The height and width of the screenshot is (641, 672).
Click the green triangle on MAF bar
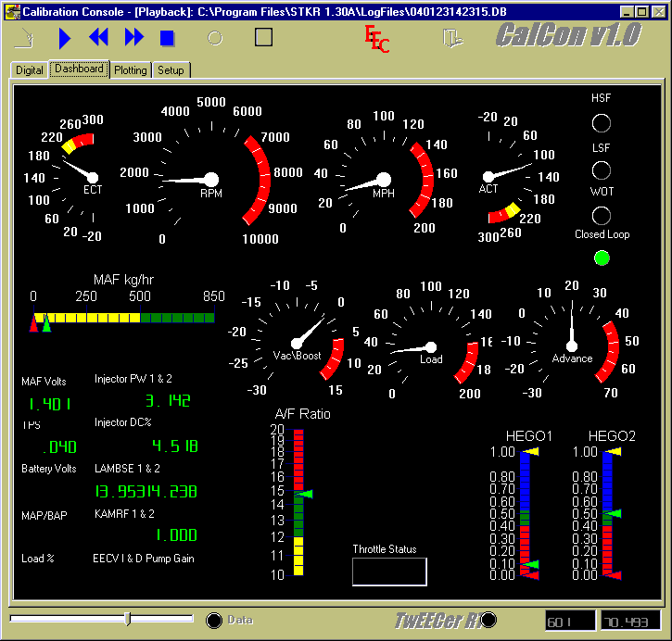click(46, 323)
